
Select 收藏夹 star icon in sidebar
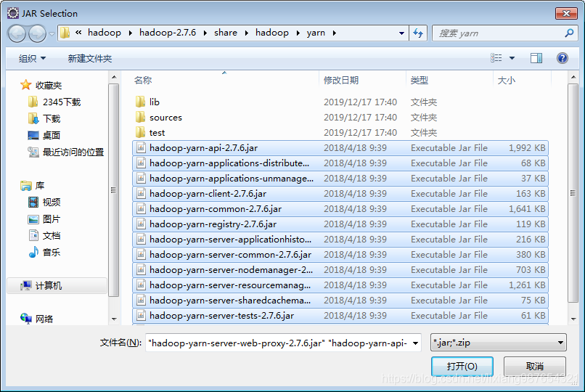coord(25,85)
